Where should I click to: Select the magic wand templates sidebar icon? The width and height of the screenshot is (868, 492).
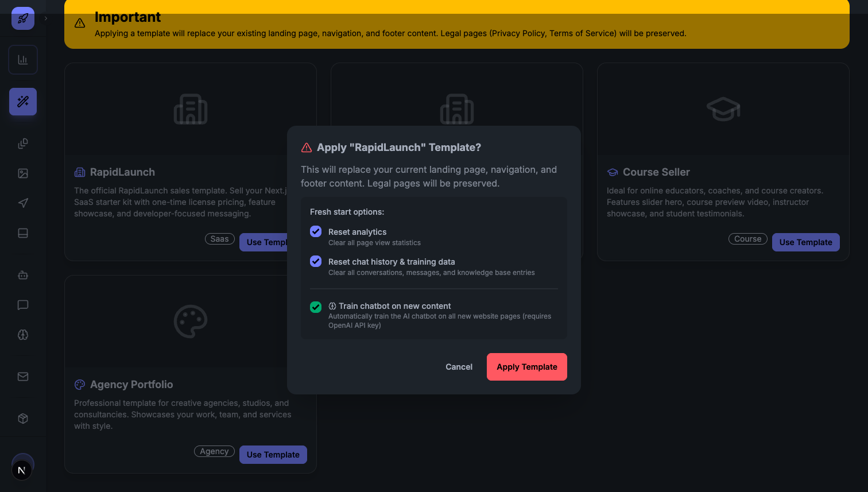pyautogui.click(x=23, y=102)
